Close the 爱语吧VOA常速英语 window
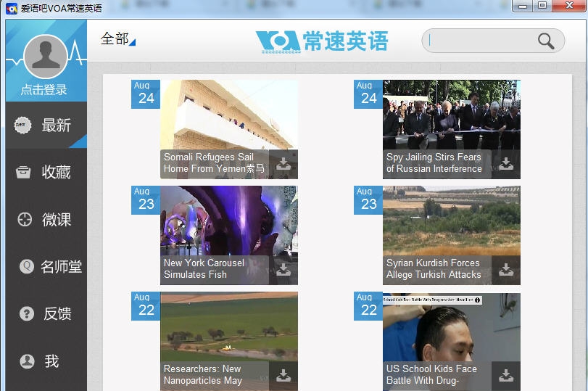The image size is (588, 391). (x=569, y=6)
